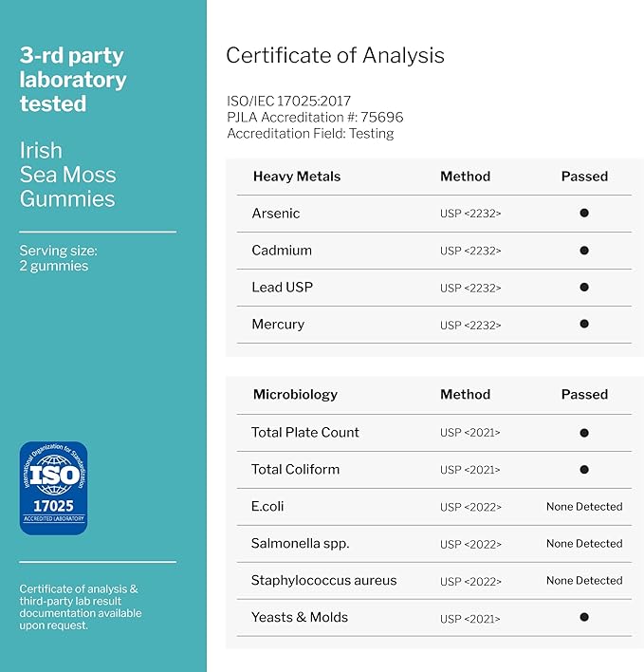The height and width of the screenshot is (672, 644).
Task: Click the USP <2232> method for Arsenic
Action: click(x=470, y=215)
